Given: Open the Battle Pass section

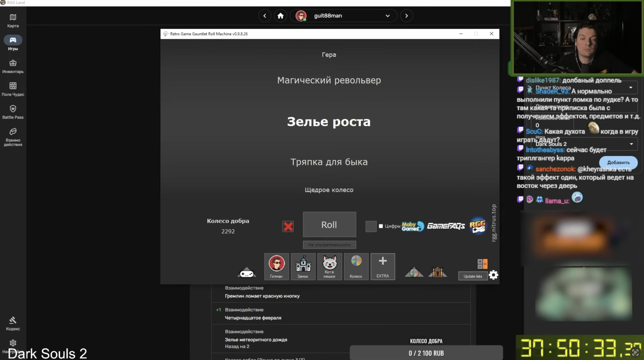Looking at the screenshot, I should 13,111.
